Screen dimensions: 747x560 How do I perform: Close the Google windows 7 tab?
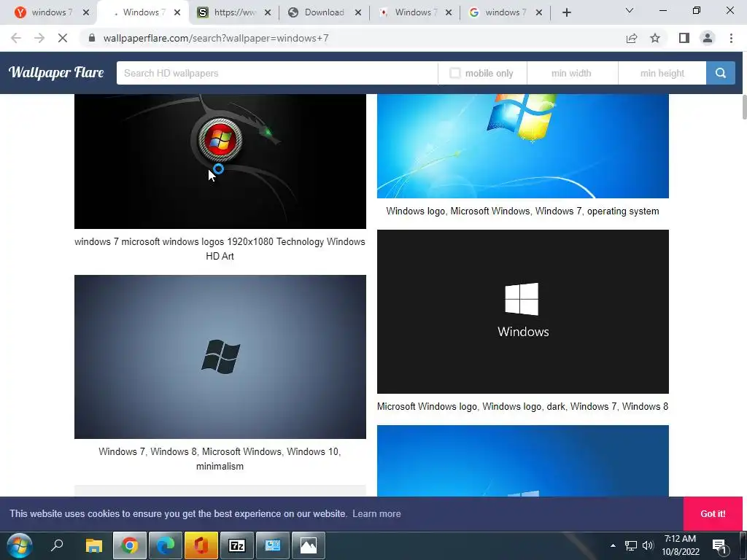539,12
